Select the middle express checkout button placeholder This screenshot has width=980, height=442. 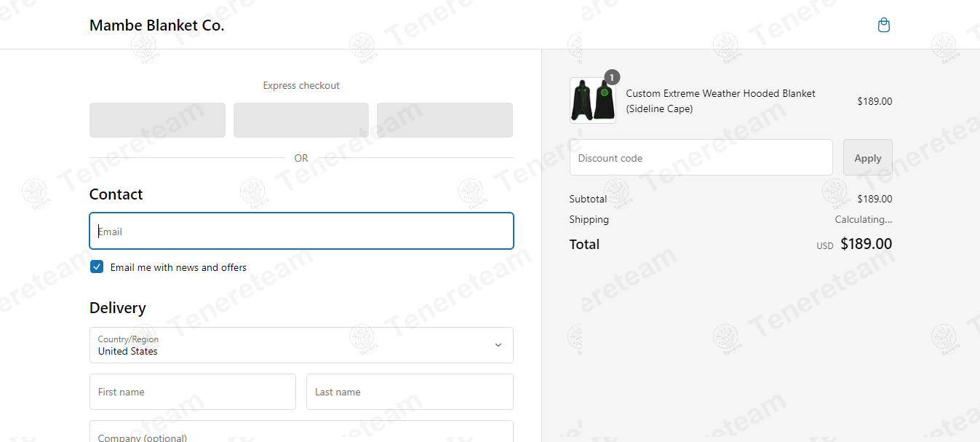[x=301, y=120]
